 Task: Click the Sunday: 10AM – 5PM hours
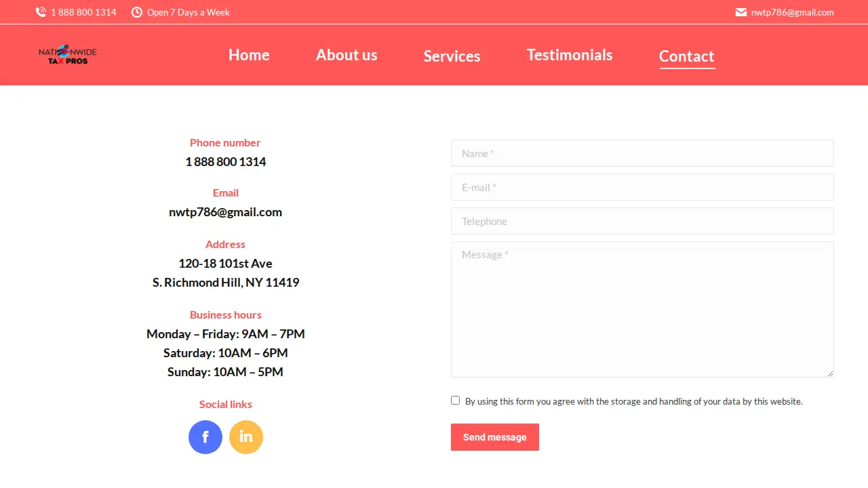226,372
